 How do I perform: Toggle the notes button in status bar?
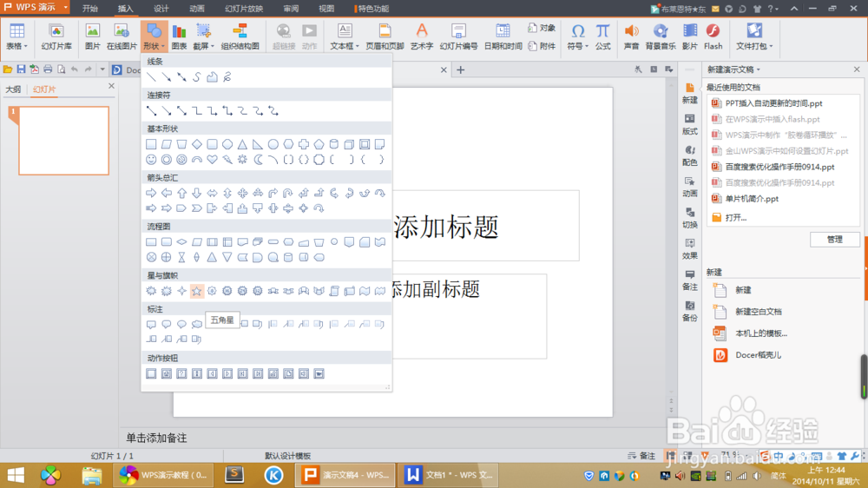pyautogui.click(x=641, y=455)
